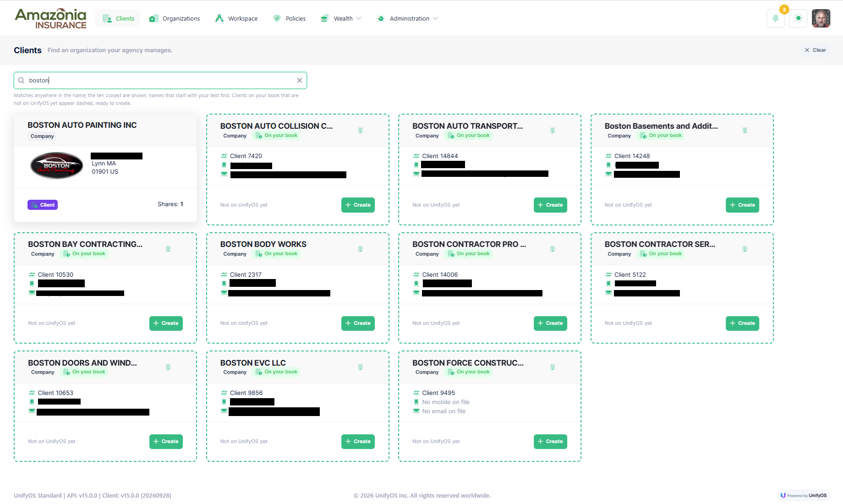Image resolution: width=843 pixels, height=504 pixels.
Task: Click building icon on Boston Contractor Pro card
Action: (x=553, y=249)
